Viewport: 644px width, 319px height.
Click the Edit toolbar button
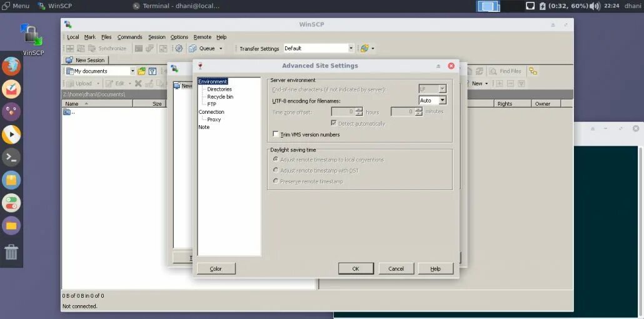coord(115,83)
